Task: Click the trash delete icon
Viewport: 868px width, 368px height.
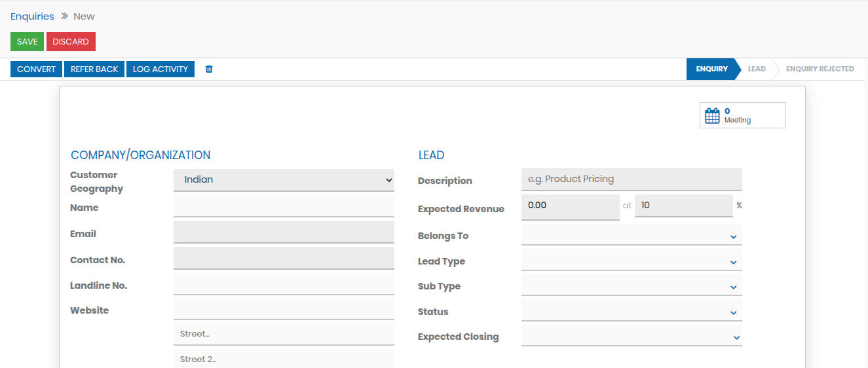Action: click(x=209, y=69)
